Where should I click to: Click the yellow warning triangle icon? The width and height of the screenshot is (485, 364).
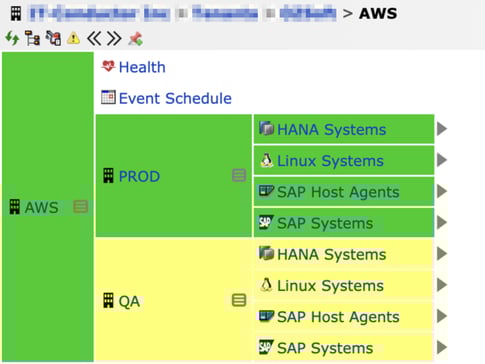pyautogui.click(x=73, y=39)
